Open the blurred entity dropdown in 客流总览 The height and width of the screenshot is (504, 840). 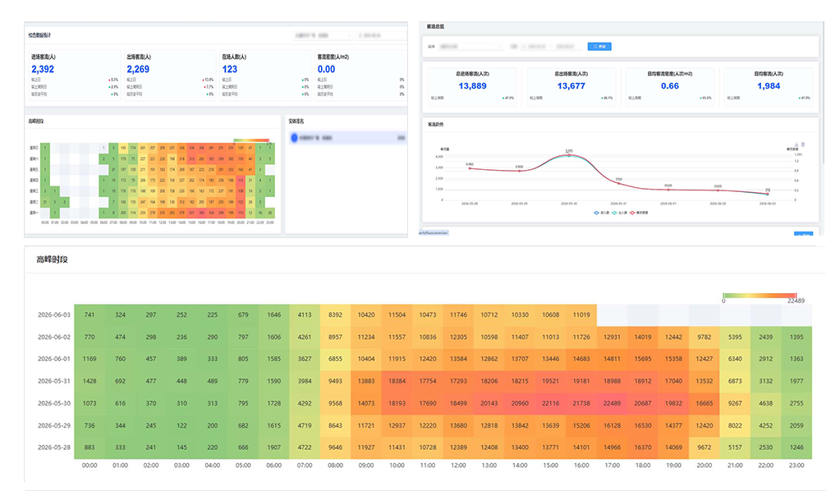click(471, 47)
